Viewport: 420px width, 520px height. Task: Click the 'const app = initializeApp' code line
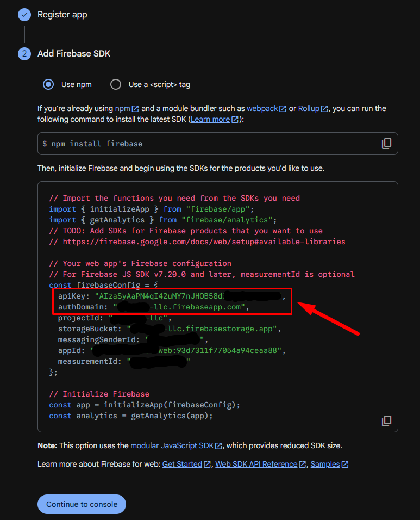pos(145,405)
